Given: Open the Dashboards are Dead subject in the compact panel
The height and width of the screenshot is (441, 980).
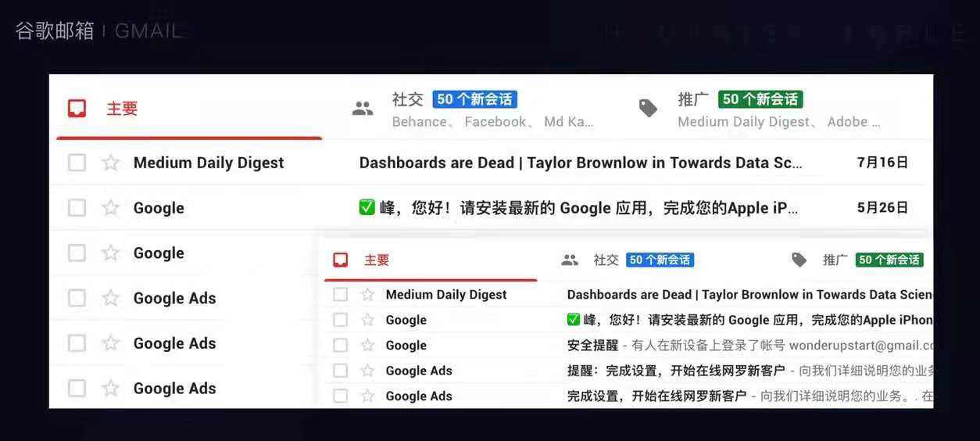Looking at the screenshot, I should tap(749, 295).
